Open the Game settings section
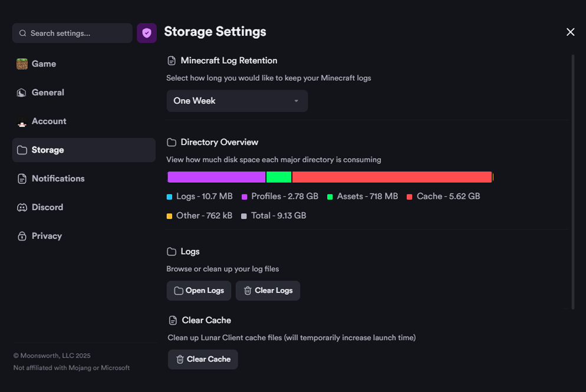 tap(84, 64)
